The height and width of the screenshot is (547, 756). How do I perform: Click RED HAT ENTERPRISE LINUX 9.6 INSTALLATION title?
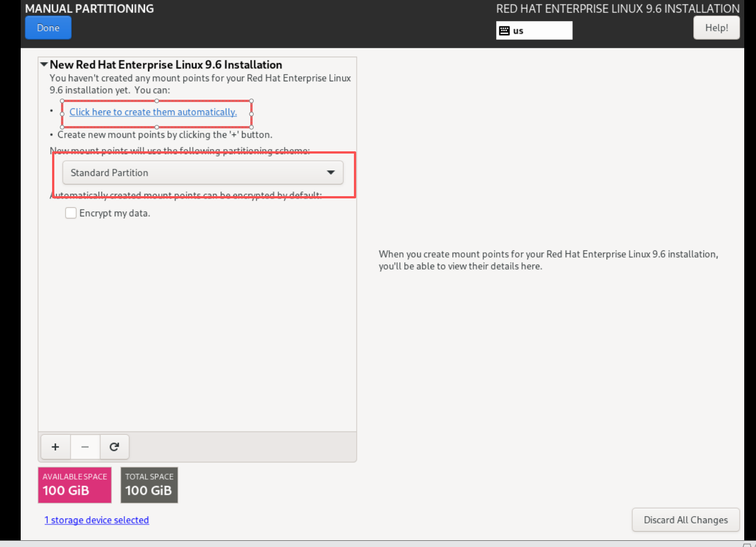[618, 8]
